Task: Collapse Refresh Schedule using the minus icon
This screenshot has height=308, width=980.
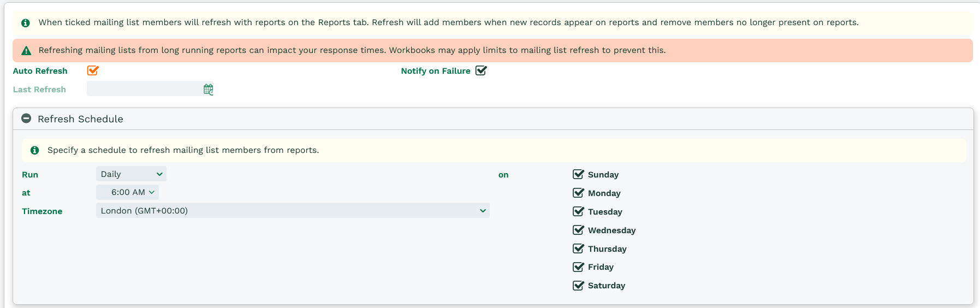Action: [26, 119]
